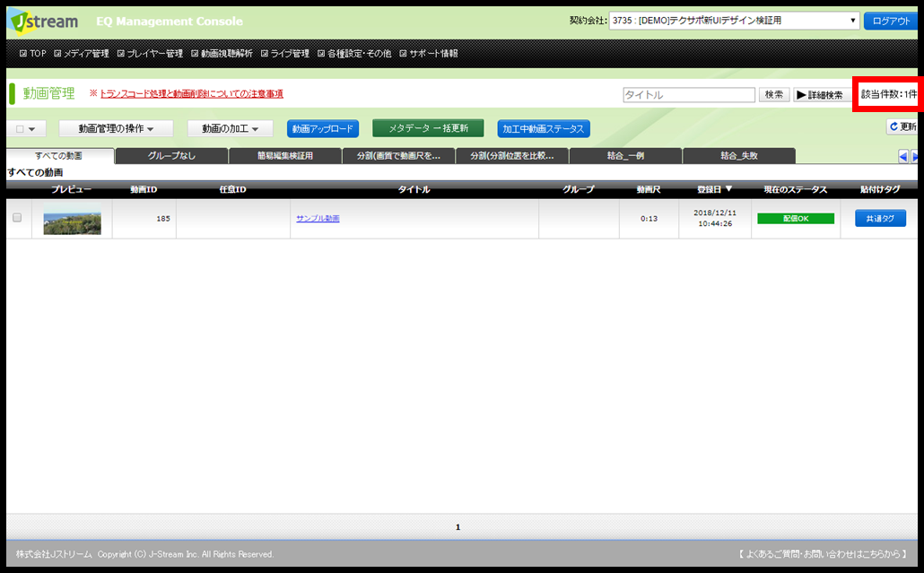Viewport: 924px width, 573px height.
Task: Open the 契約会社 company selector
Action: (x=734, y=21)
